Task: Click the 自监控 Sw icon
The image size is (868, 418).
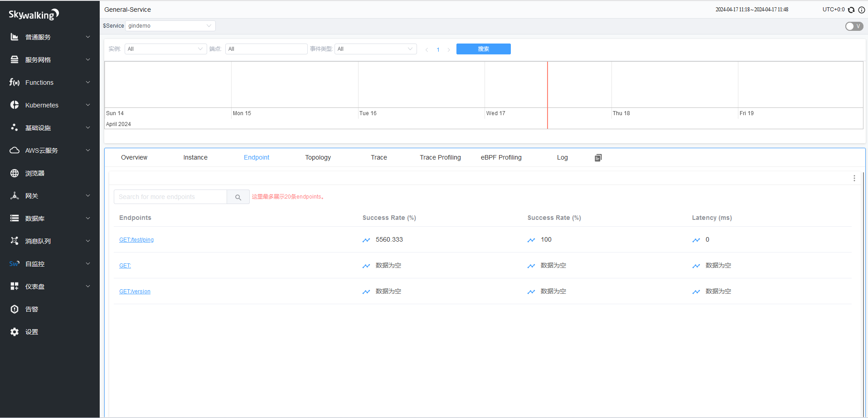Action: click(15, 263)
